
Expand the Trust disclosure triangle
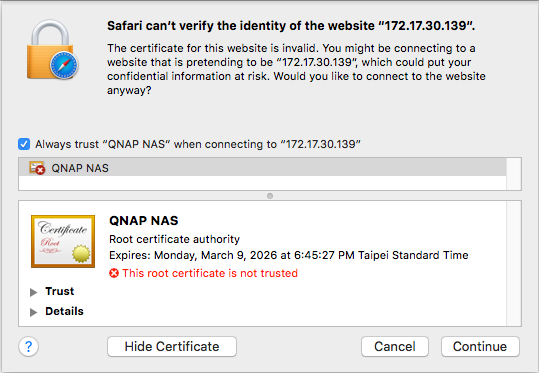[x=33, y=292]
